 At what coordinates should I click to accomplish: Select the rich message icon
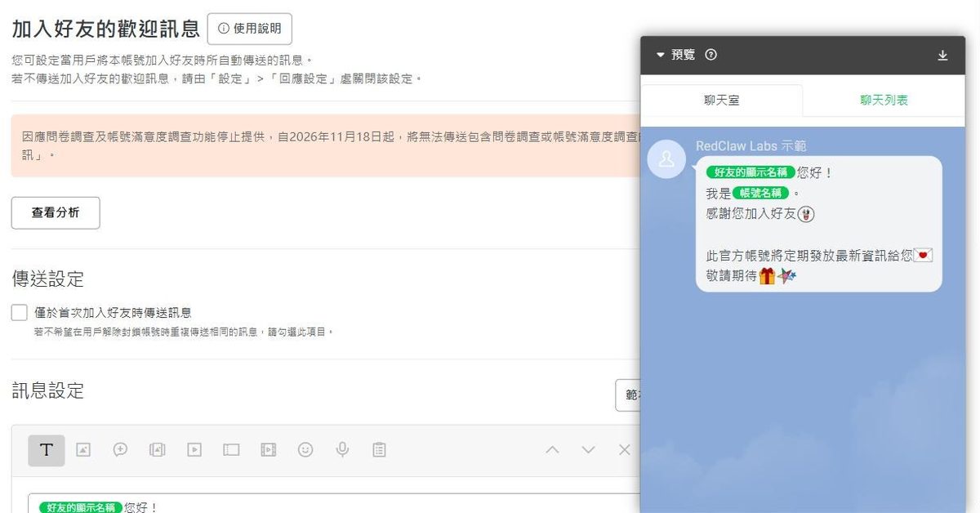[158, 449]
